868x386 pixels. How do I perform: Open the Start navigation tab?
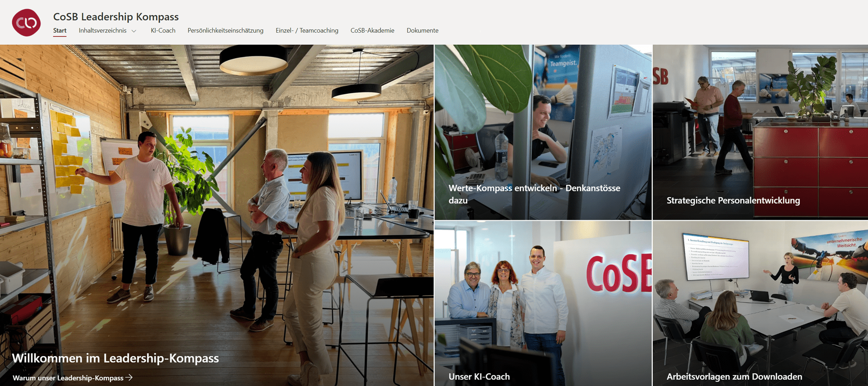tap(60, 30)
